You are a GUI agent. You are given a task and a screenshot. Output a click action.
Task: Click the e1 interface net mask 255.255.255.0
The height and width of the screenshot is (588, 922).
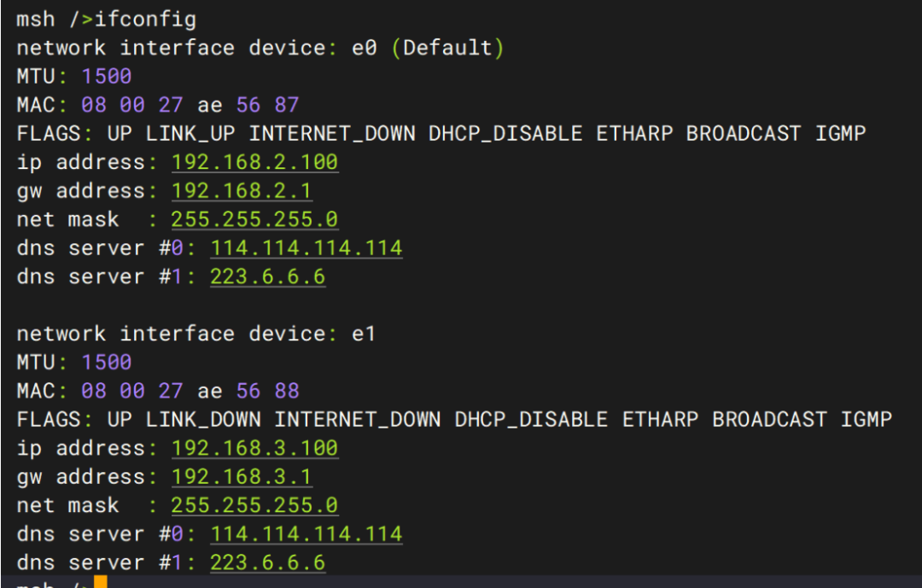(x=254, y=505)
